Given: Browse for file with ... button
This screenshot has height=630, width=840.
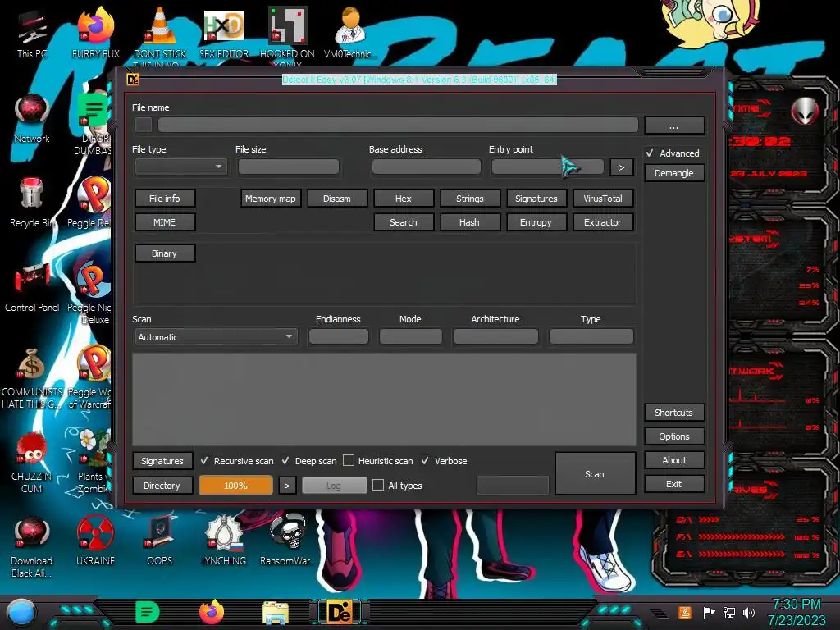Looking at the screenshot, I should click(x=674, y=126).
